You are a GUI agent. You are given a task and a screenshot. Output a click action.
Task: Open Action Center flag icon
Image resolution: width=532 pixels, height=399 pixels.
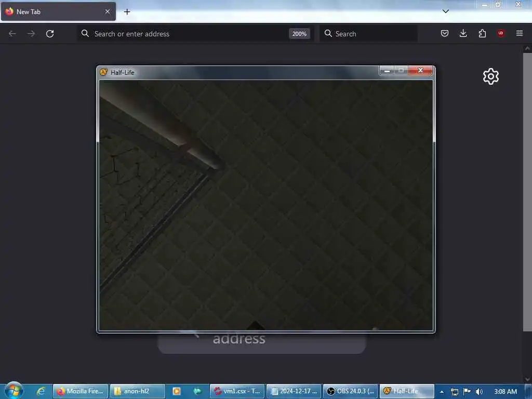(467, 391)
